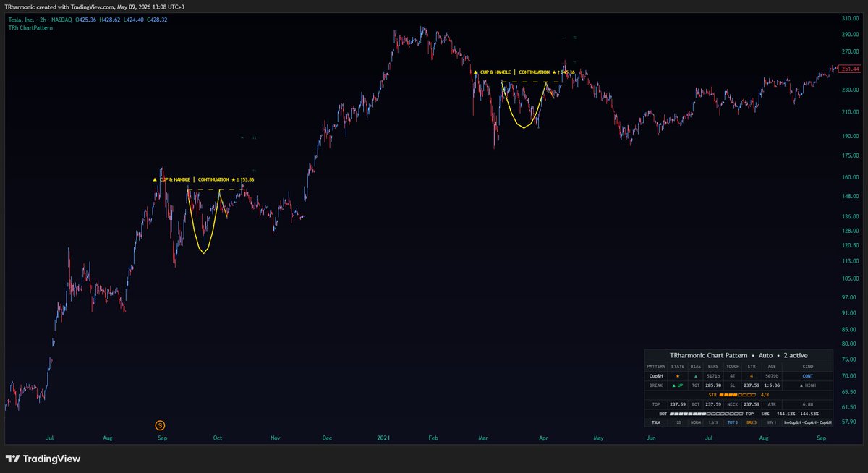This screenshot has height=473, width=868.
Task: Click the 5079b age cell
Action: point(772,376)
